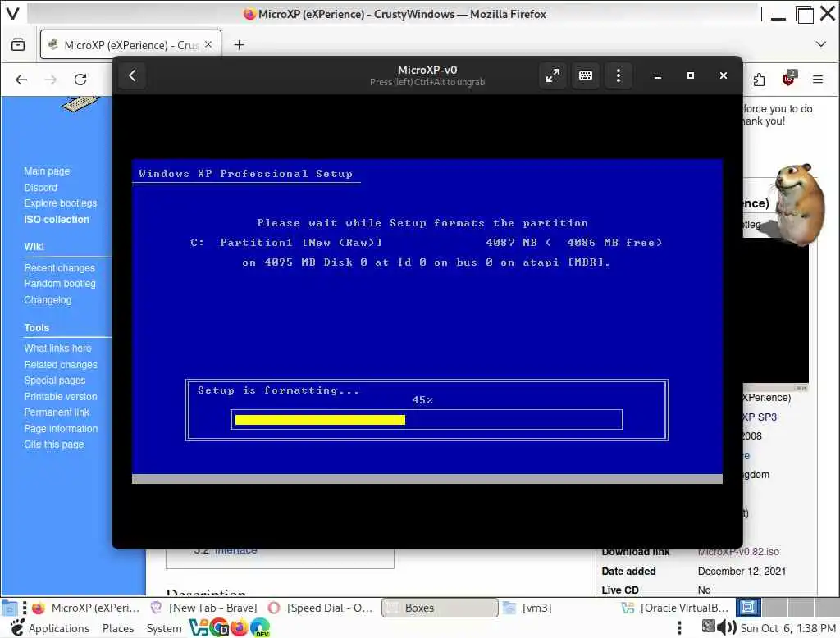Viewport: 840px width, 638px height.
Task: Open Main page wiki link
Action: [x=47, y=171]
